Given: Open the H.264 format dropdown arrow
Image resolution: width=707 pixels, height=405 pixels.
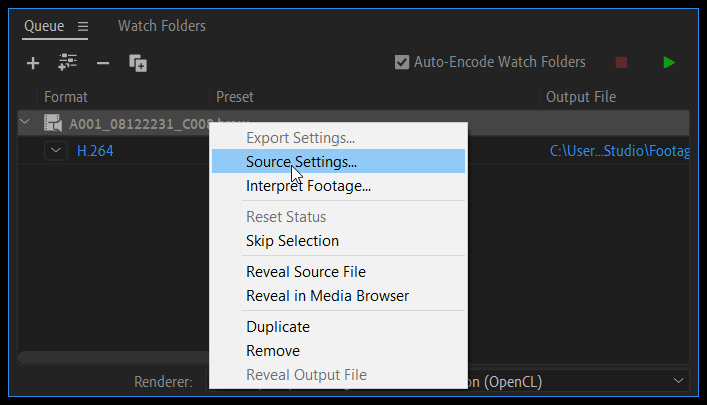Looking at the screenshot, I should tap(56, 151).
